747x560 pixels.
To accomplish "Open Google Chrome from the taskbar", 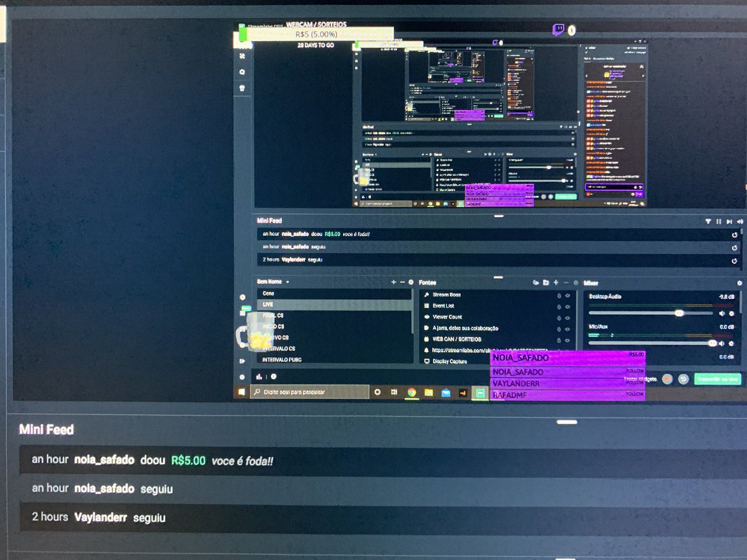I will coord(411,393).
